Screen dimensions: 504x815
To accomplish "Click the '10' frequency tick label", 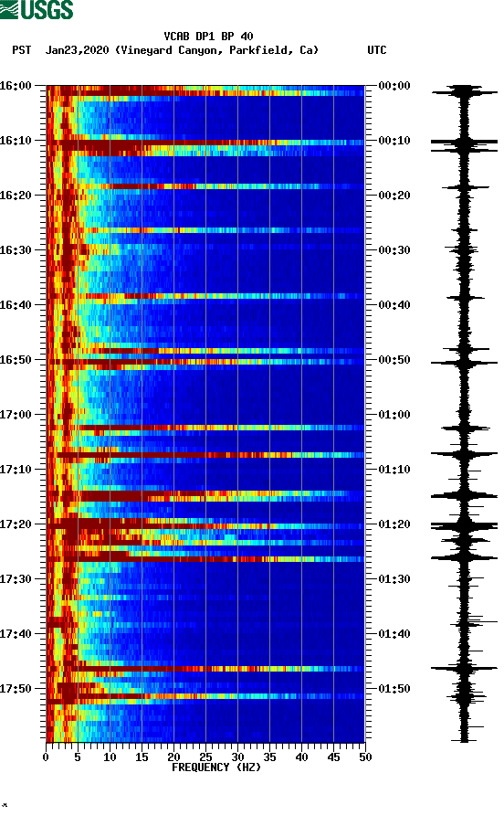I will pos(110,757).
